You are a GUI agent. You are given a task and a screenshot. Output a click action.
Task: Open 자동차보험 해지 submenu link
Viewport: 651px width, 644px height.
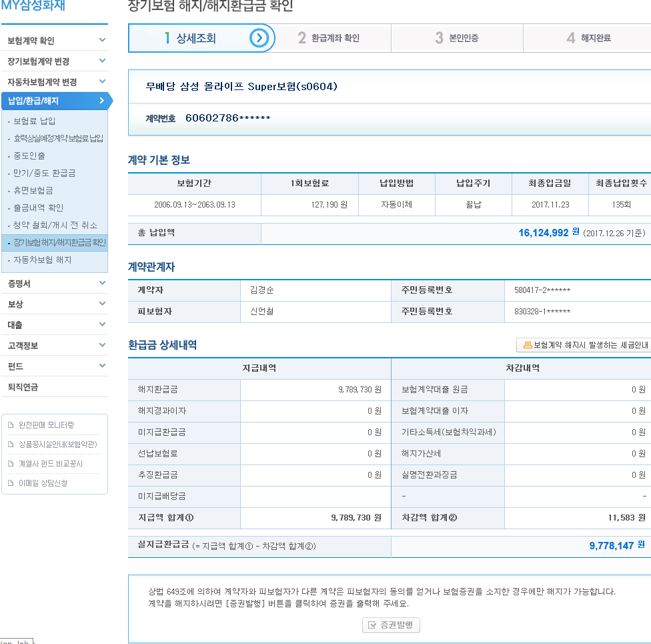43,260
